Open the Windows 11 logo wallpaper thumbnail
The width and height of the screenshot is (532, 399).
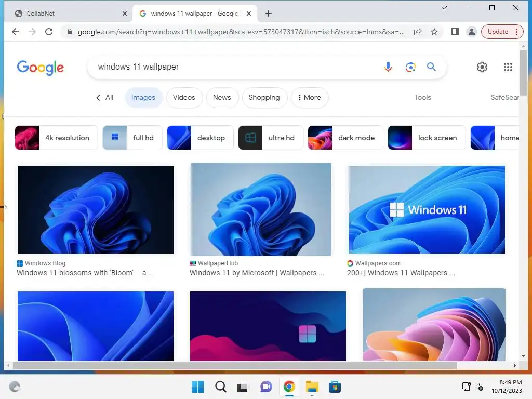[427, 209]
